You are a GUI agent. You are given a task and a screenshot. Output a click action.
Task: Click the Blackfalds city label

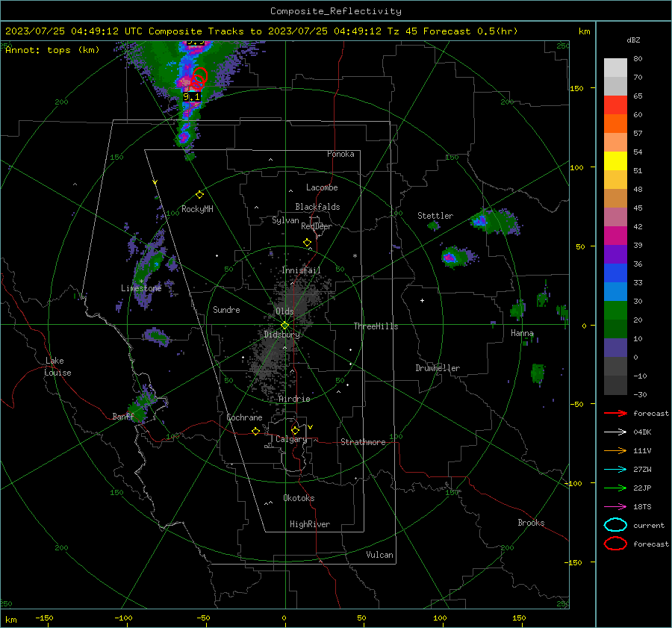coord(317,207)
